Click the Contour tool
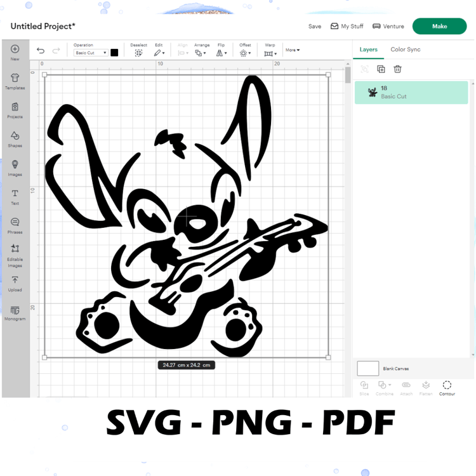 tap(447, 388)
